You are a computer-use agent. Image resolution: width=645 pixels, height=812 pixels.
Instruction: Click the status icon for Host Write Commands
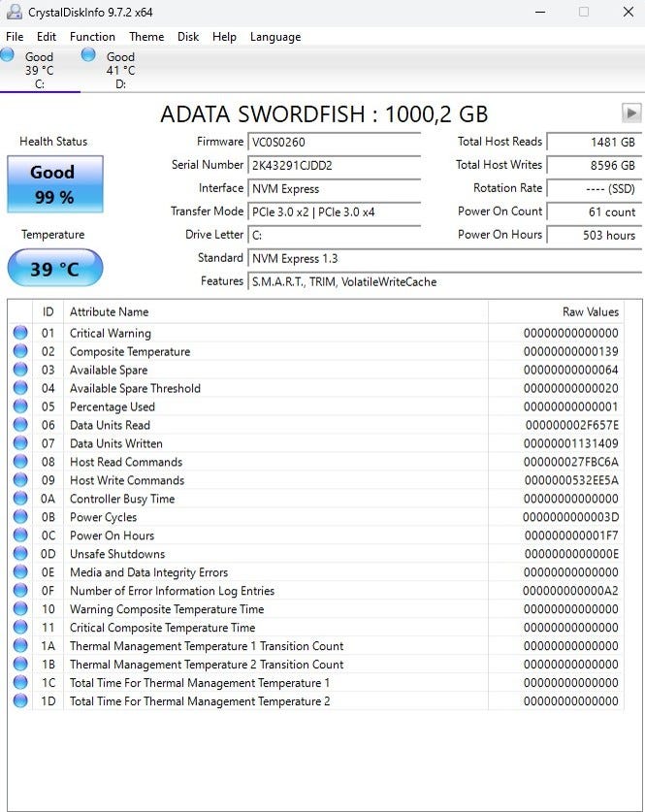20,479
